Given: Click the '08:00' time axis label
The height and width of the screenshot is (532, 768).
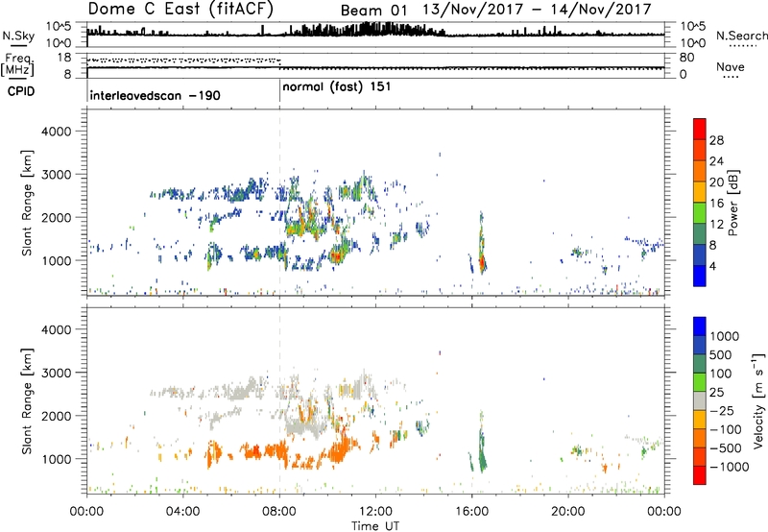Looking at the screenshot, I should (x=279, y=512).
